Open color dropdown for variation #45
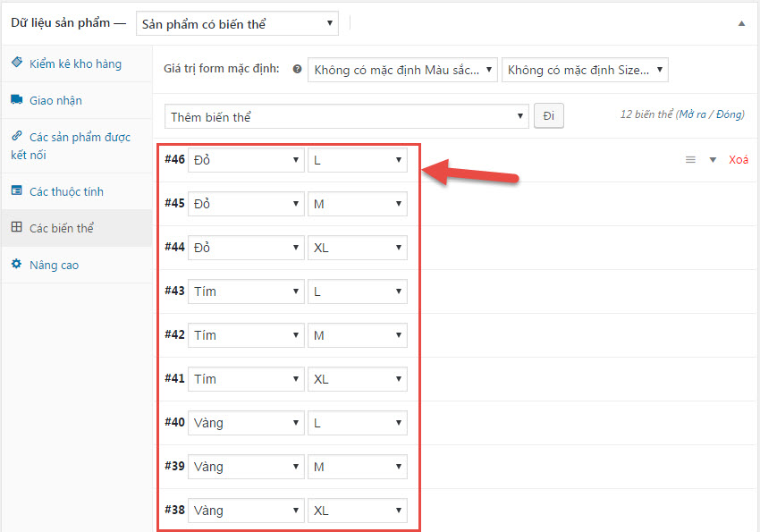This screenshot has width=760, height=532. pos(246,204)
